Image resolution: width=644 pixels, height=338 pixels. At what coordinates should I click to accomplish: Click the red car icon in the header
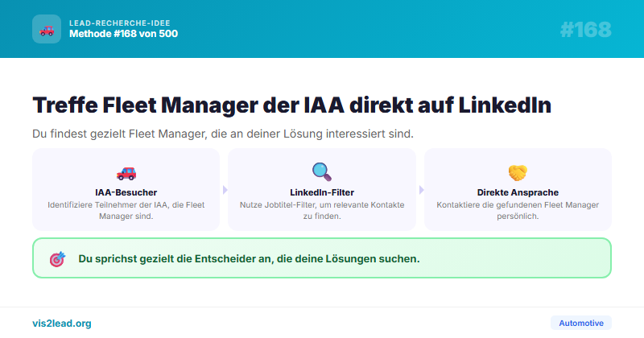click(x=47, y=30)
